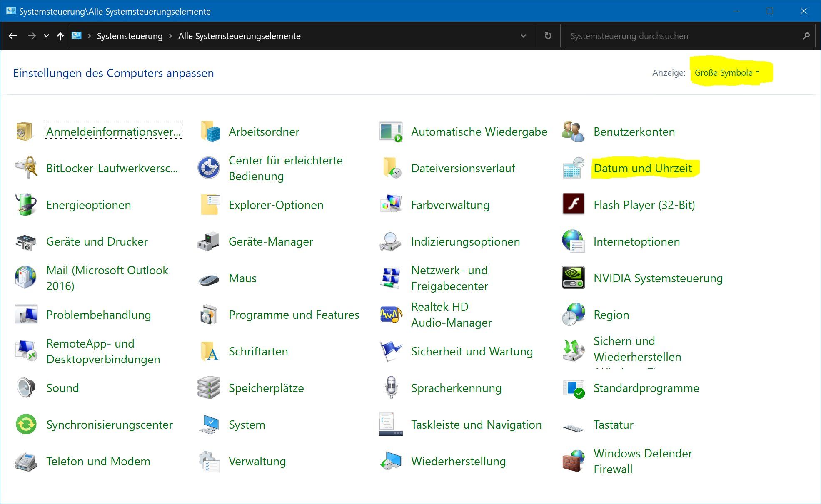Click the Datum und Uhrzeit calendar icon
Image resolution: width=821 pixels, height=504 pixels.
point(573,168)
